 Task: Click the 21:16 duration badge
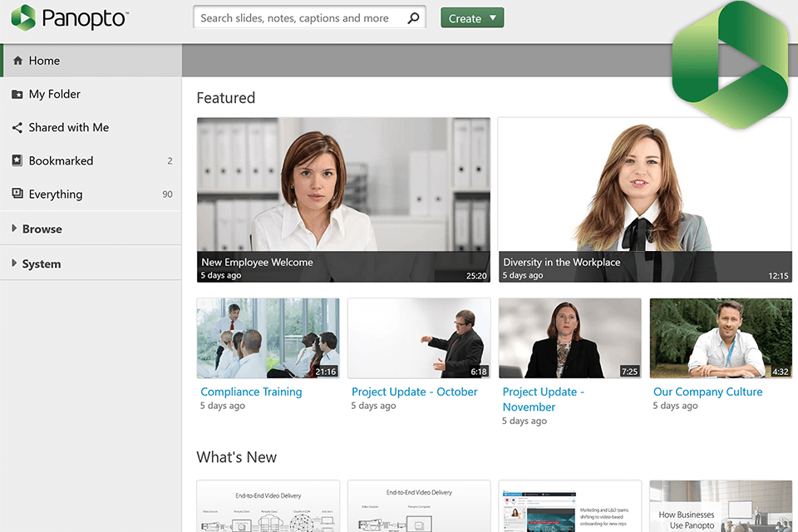pyautogui.click(x=326, y=372)
